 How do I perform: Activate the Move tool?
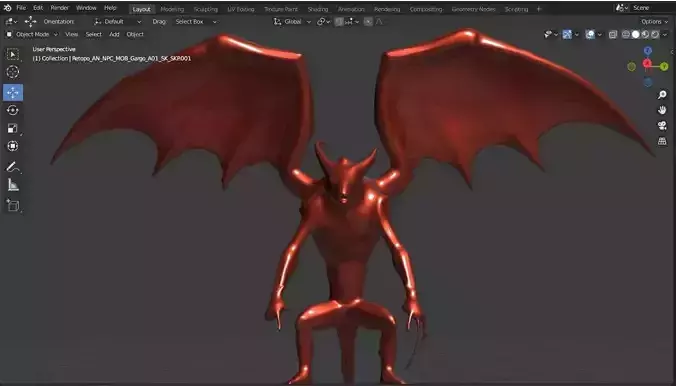(x=13, y=92)
